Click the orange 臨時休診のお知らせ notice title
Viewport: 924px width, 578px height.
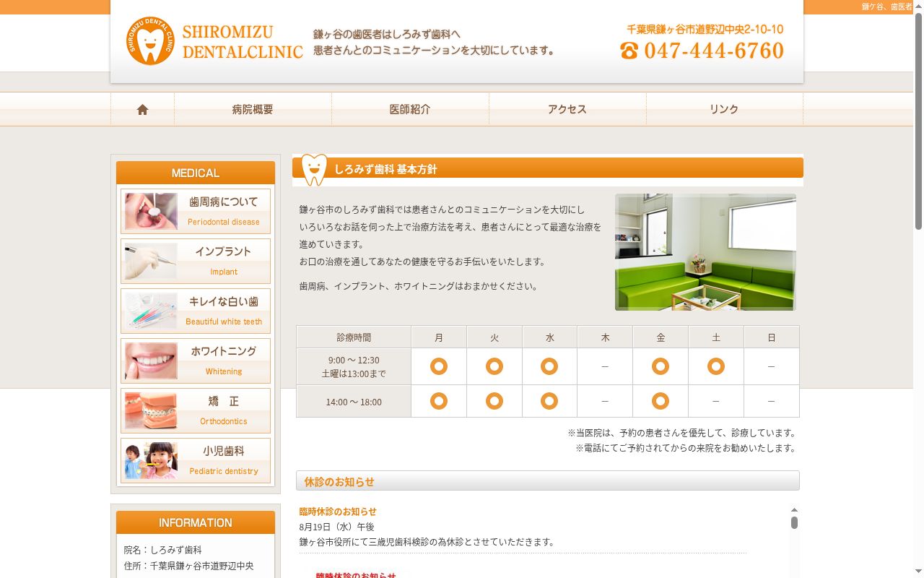coord(338,512)
